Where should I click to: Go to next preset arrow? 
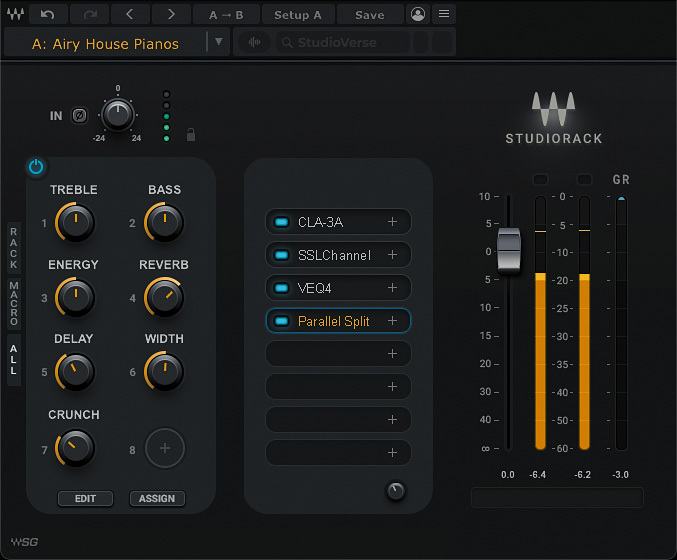pyautogui.click(x=171, y=14)
